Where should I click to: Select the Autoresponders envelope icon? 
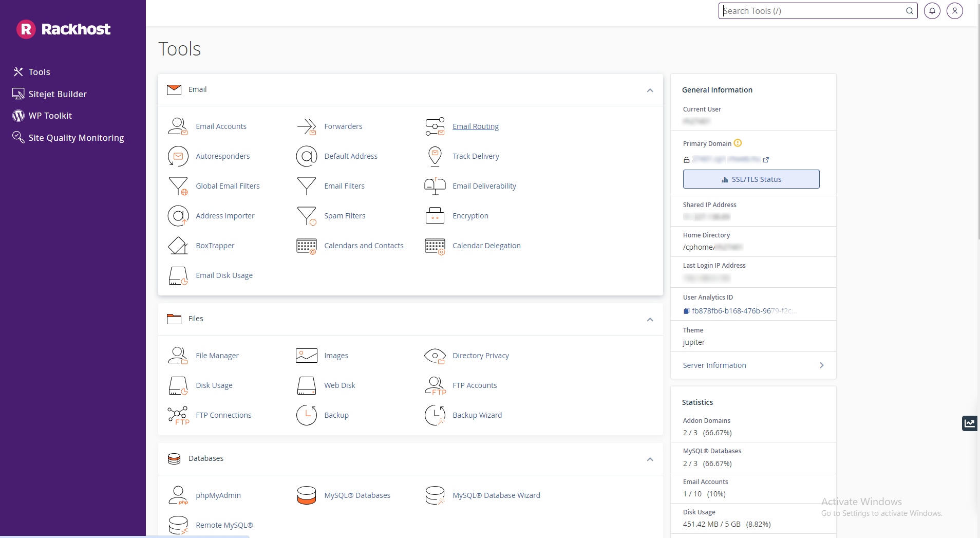178,156
